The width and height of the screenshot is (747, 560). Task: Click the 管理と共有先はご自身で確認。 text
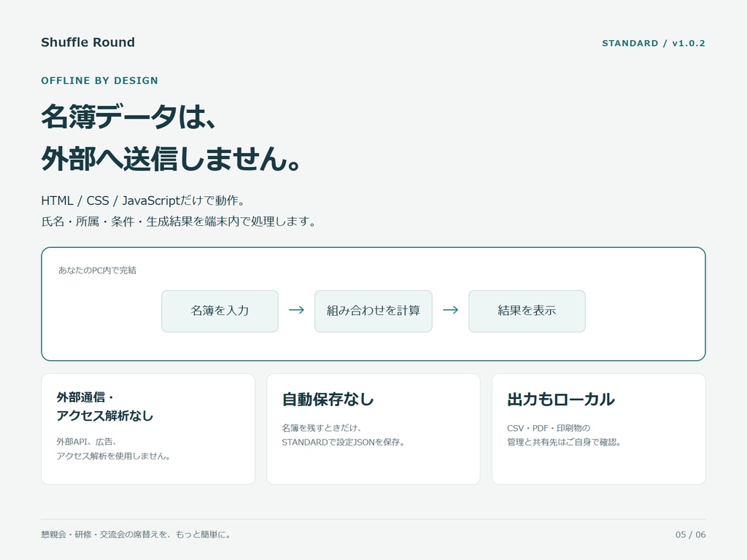tap(564, 443)
